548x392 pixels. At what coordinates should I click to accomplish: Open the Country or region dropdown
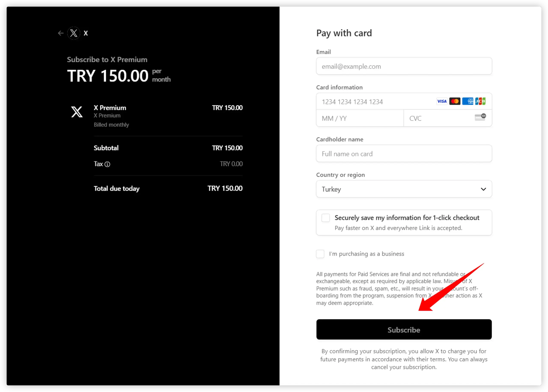tap(404, 189)
